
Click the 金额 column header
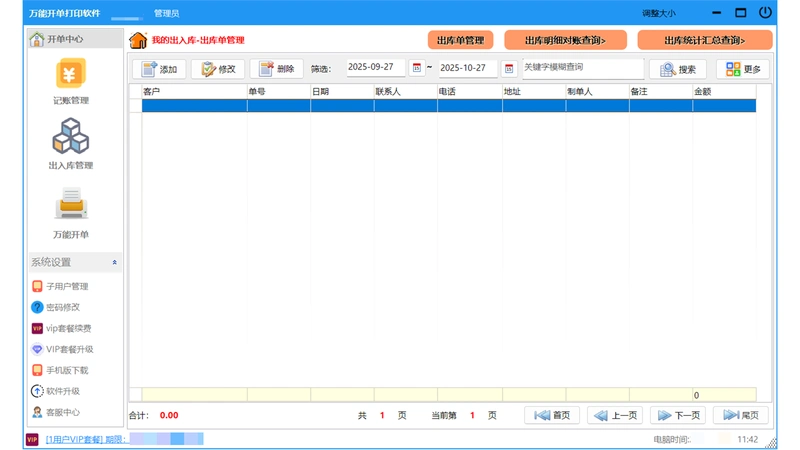[724, 92]
